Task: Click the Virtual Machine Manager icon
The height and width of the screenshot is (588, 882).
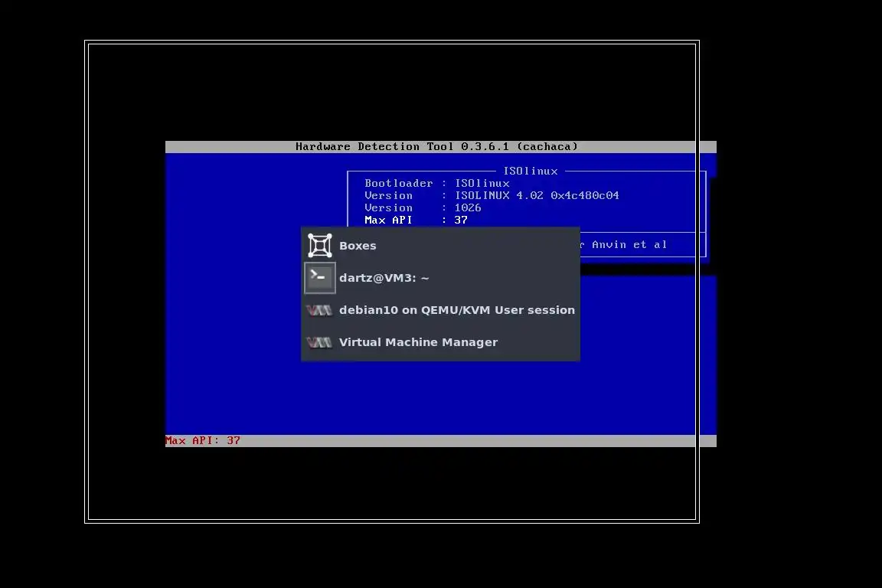Action: (319, 342)
